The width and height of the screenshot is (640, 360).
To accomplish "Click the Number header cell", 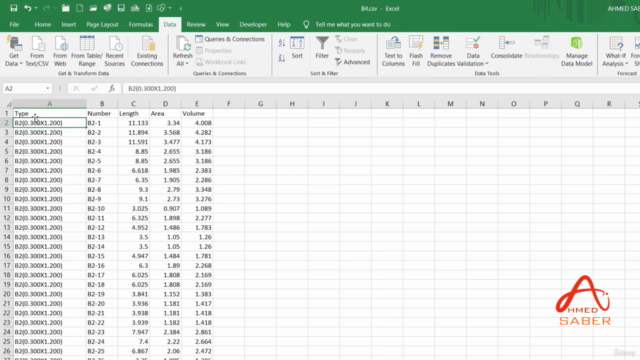I will 102,113.
